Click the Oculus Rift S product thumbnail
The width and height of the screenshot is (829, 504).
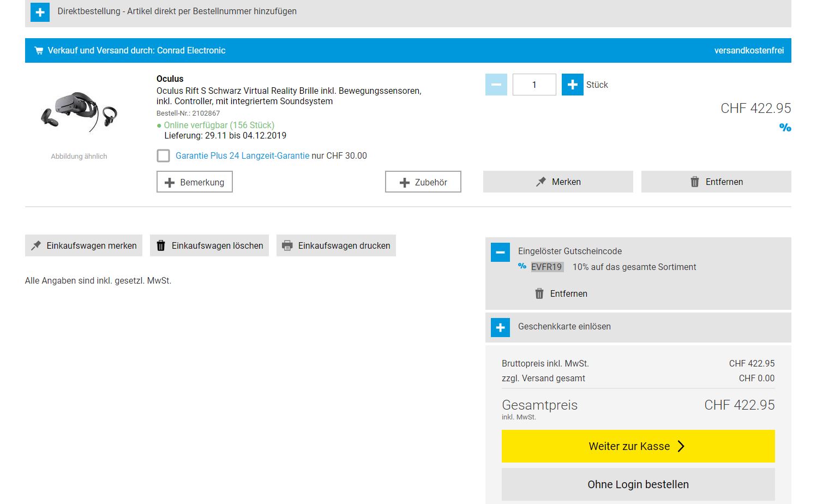click(79, 112)
